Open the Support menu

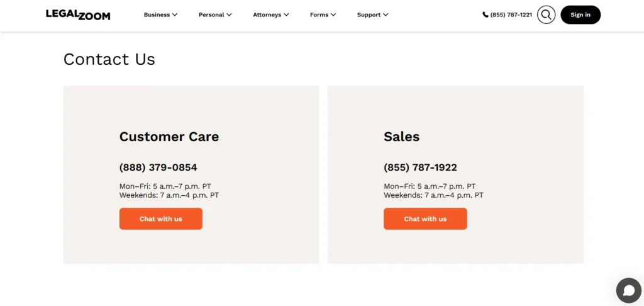click(369, 14)
